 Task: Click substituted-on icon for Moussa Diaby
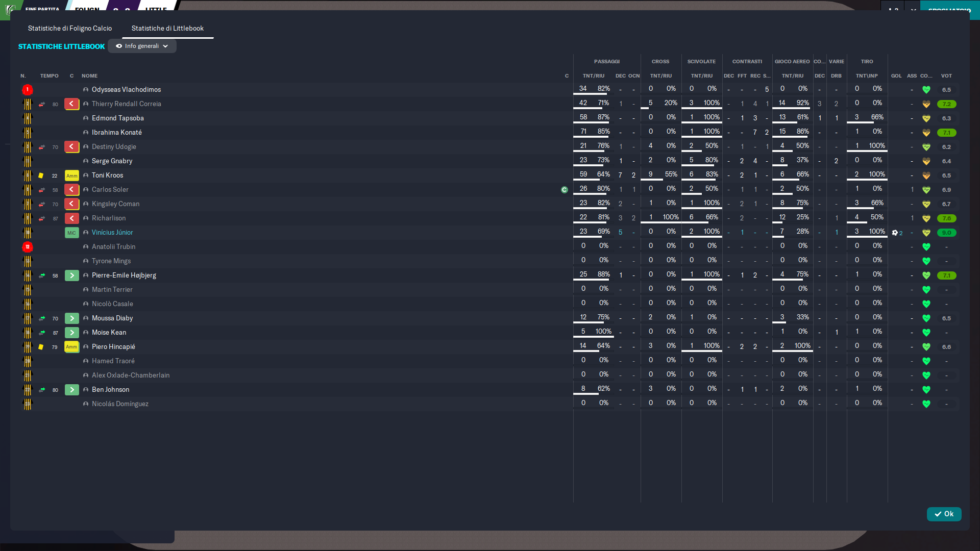point(71,318)
